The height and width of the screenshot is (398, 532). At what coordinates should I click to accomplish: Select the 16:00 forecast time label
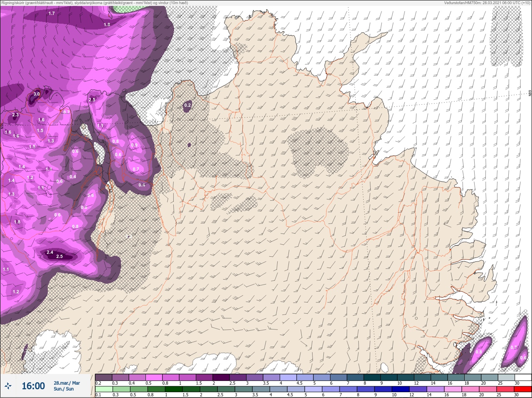tap(33, 386)
